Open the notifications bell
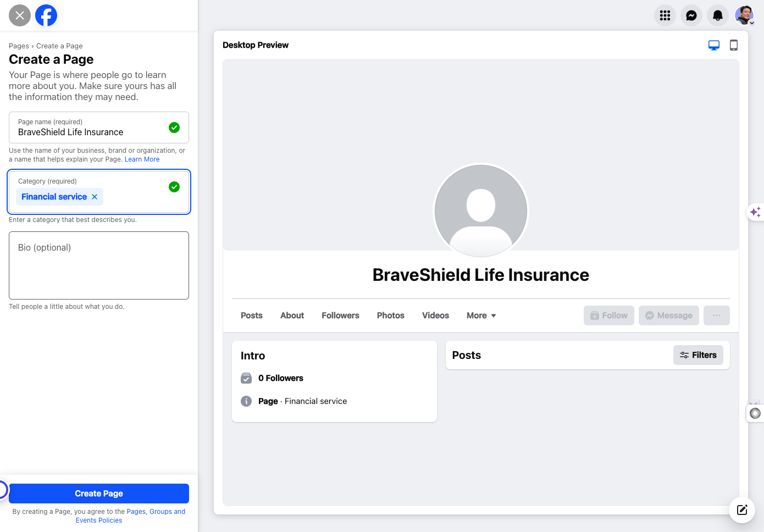Viewport: 764px width, 532px height. point(718,15)
